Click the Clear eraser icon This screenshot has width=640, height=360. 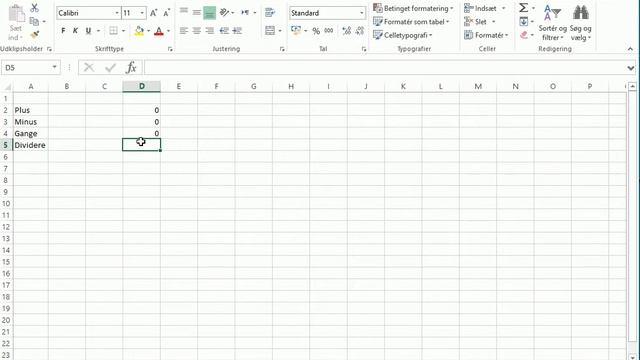(x=524, y=35)
